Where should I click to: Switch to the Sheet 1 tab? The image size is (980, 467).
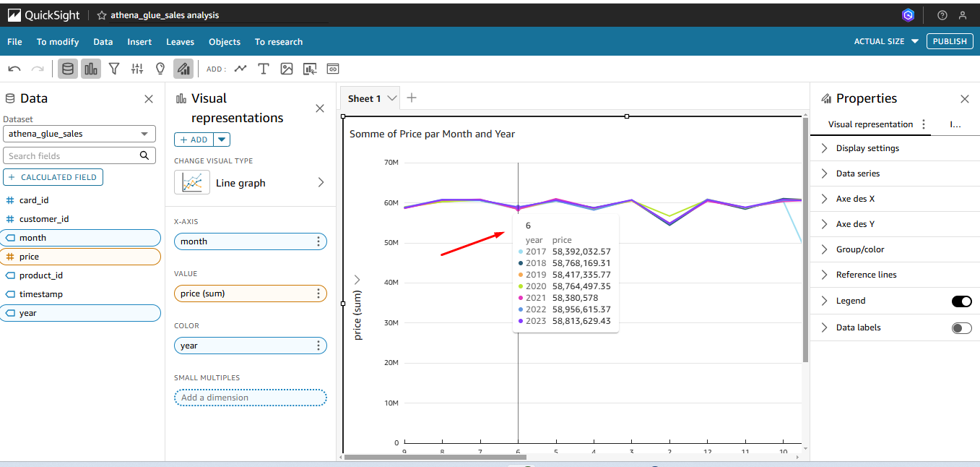364,98
